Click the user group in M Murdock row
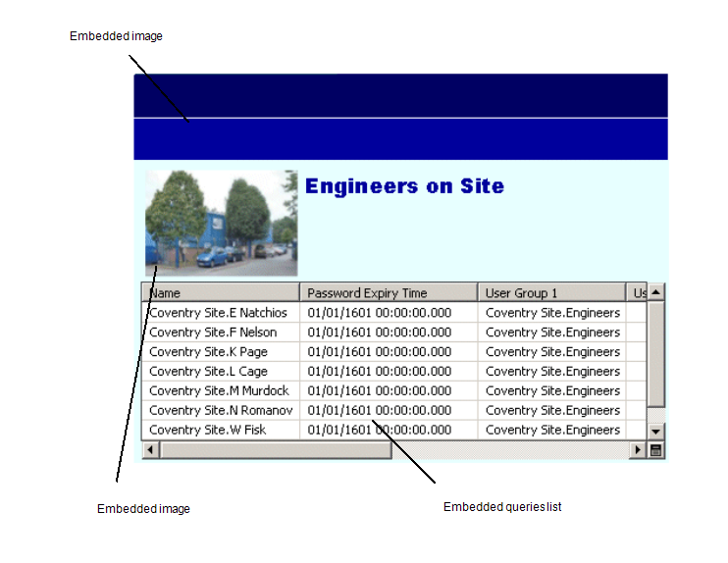The width and height of the screenshot is (728, 563). [x=551, y=390]
